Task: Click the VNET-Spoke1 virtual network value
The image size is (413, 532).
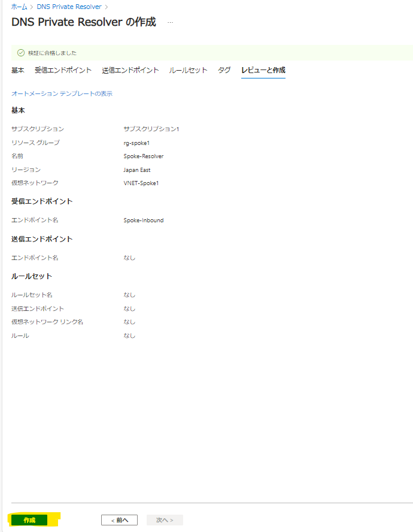Action: click(x=141, y=183)
